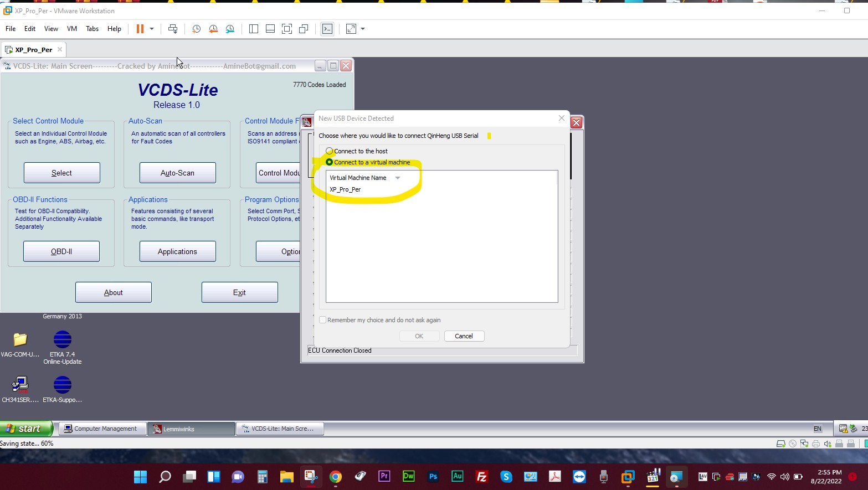868x490 pixels.
Task: Click the sound card status icon
Action: pyautogui.click(x=828, y=443)
